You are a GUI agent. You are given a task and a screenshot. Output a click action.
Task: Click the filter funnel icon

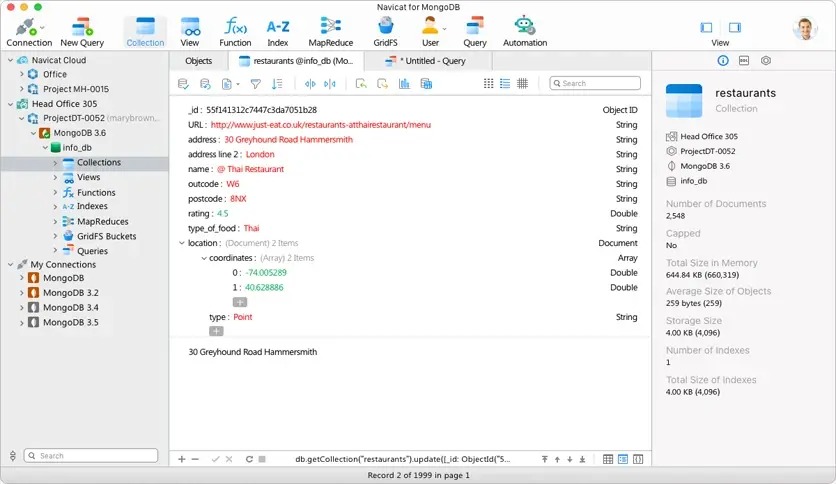256,84
